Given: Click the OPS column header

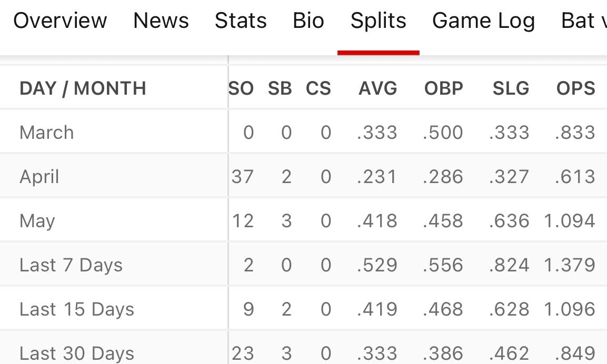Looking at the screenshot, I should click(576, 88).
